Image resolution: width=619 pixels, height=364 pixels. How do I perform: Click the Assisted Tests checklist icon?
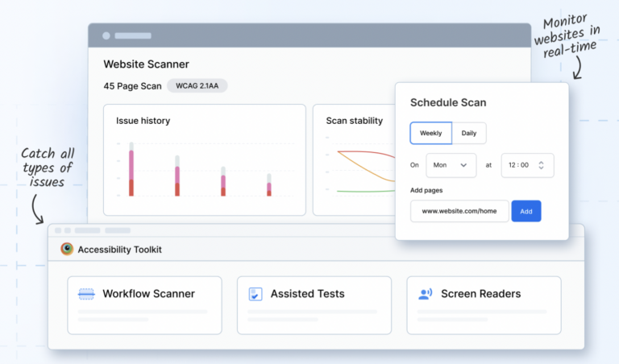point(255,294)
